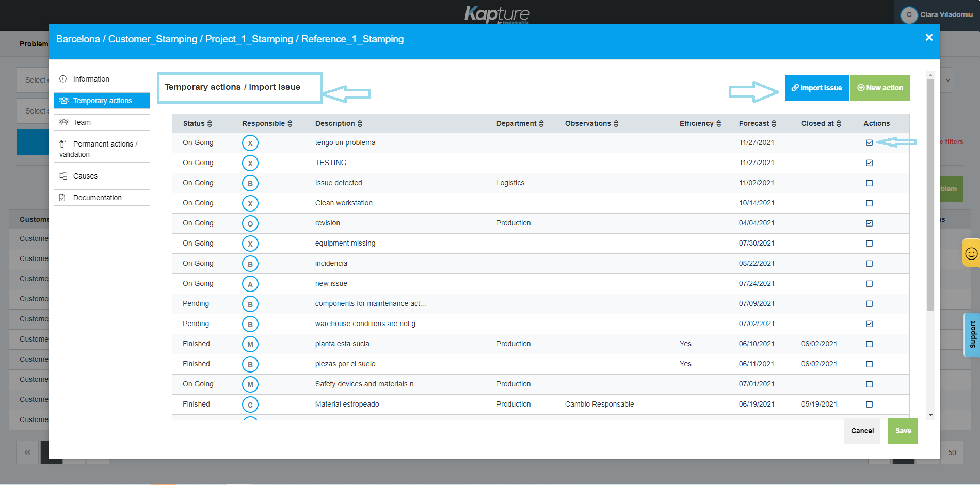
Task: Click the Import issue button
Action: (x=816, y=88)
